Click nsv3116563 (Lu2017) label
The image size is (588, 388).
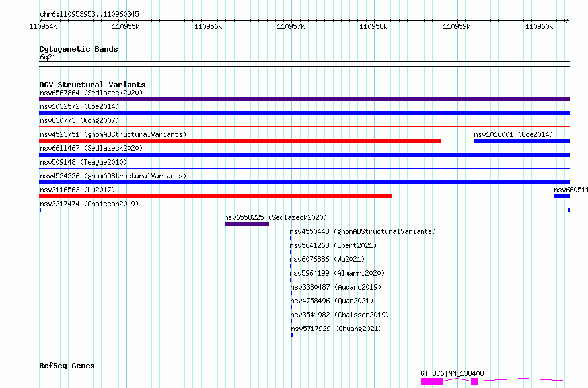click(x=77, y=190)
